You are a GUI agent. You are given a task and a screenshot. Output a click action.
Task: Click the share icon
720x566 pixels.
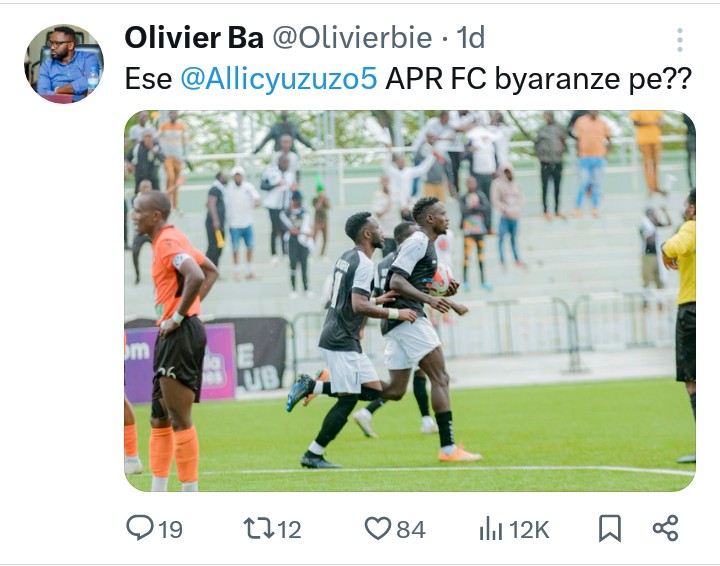(x=665, y=528)
